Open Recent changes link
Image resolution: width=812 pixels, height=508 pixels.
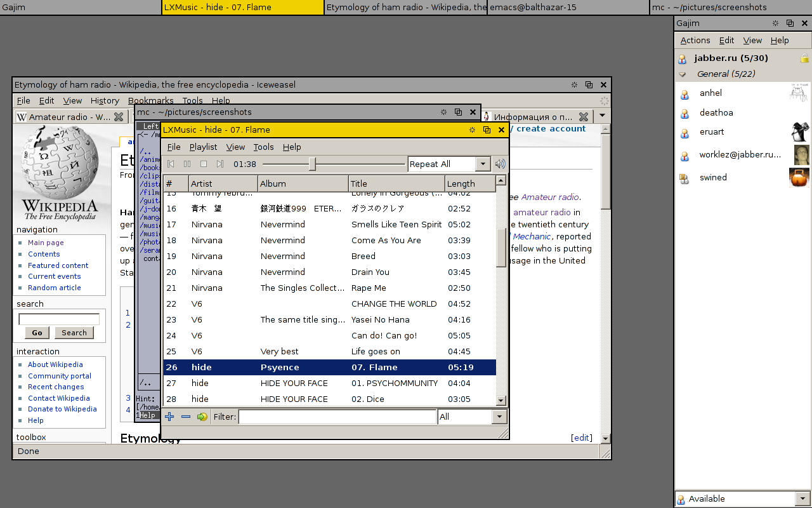[56, 387]
